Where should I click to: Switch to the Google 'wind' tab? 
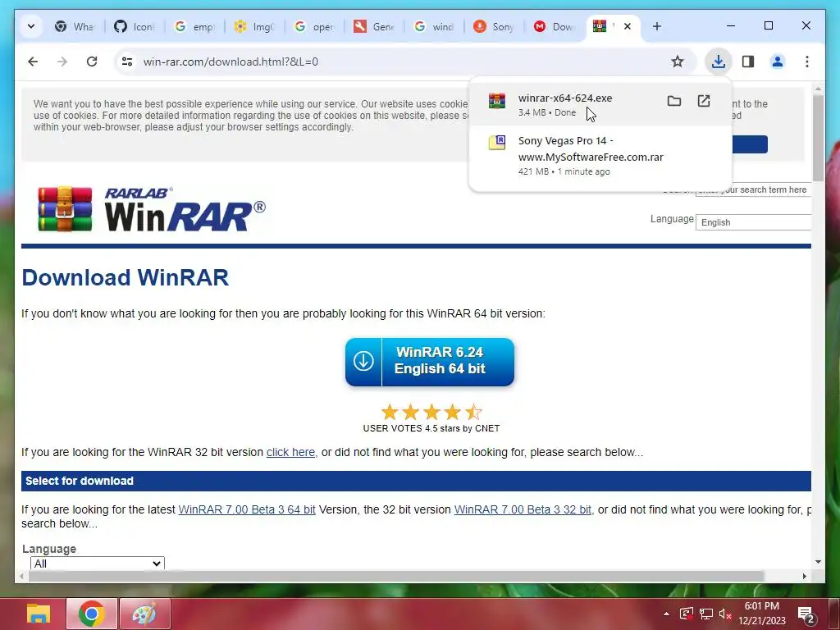[434, 26]
